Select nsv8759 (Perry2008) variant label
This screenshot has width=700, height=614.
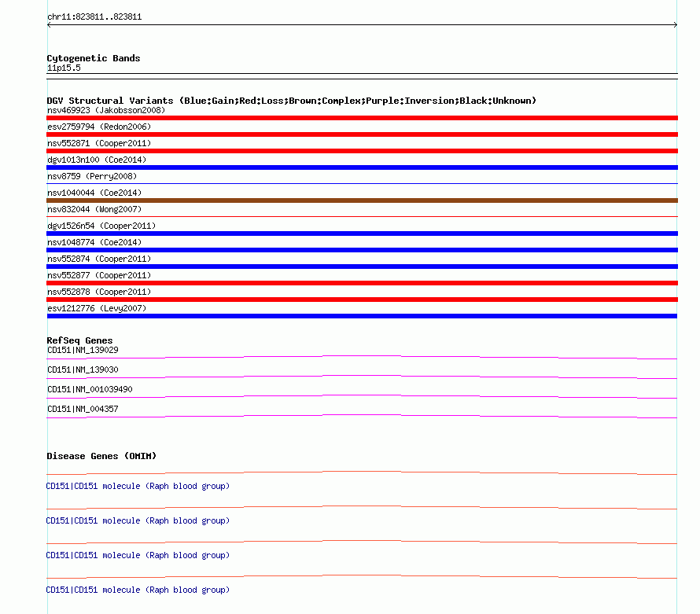pos(92,176)
